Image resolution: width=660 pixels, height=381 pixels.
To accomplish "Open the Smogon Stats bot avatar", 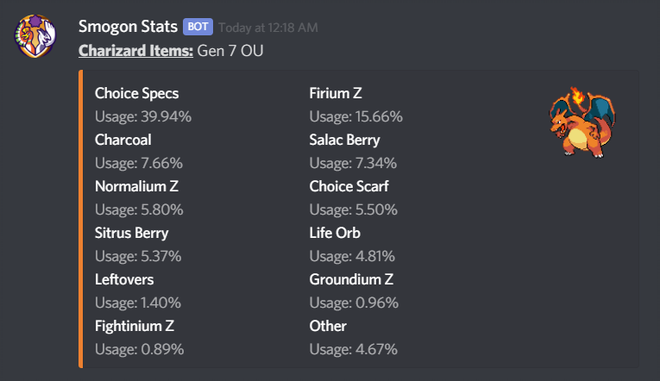I will pos(35,37).
